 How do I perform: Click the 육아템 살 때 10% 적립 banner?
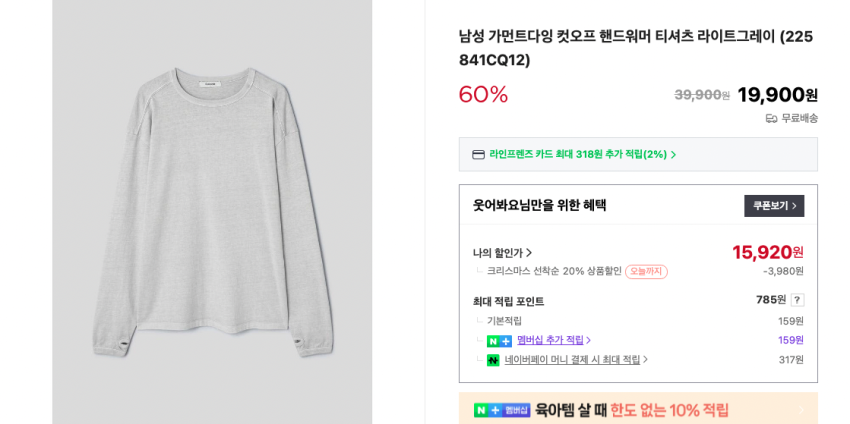[632, 410]
